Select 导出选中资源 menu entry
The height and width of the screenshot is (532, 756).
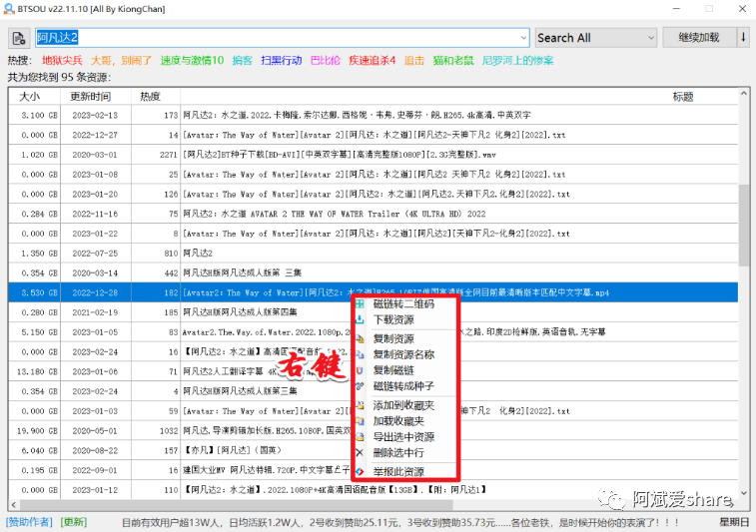pos(405,437)
